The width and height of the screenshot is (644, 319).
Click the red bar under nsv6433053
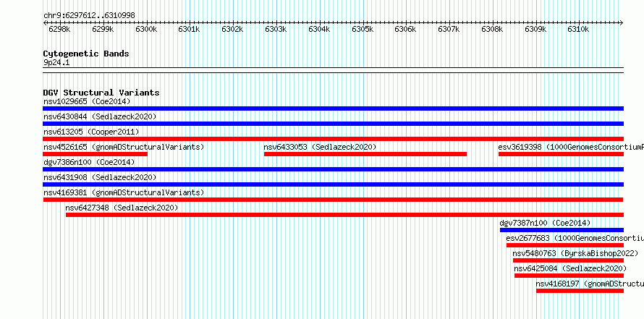pyautogui.click(x=365, y=154)
